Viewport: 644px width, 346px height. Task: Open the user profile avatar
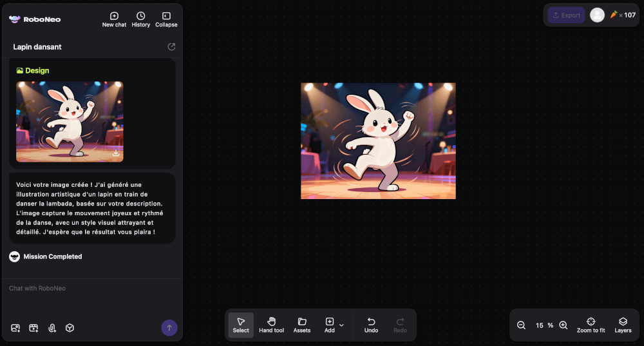597,15
